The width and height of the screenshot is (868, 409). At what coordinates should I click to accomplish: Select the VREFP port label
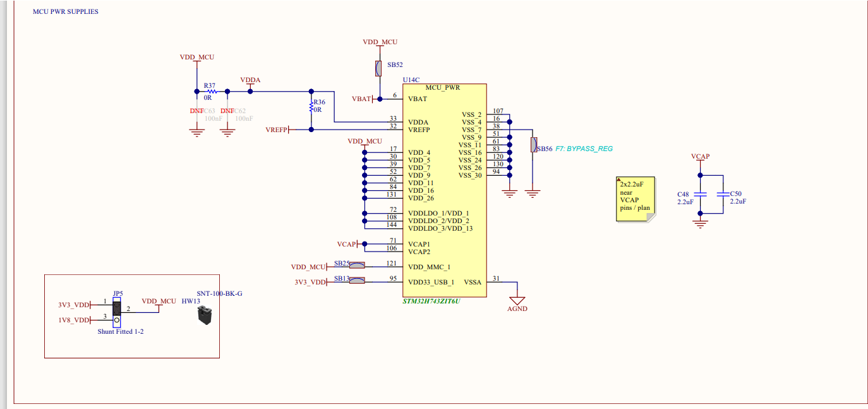pyautogui.click(x=276, y=128)
